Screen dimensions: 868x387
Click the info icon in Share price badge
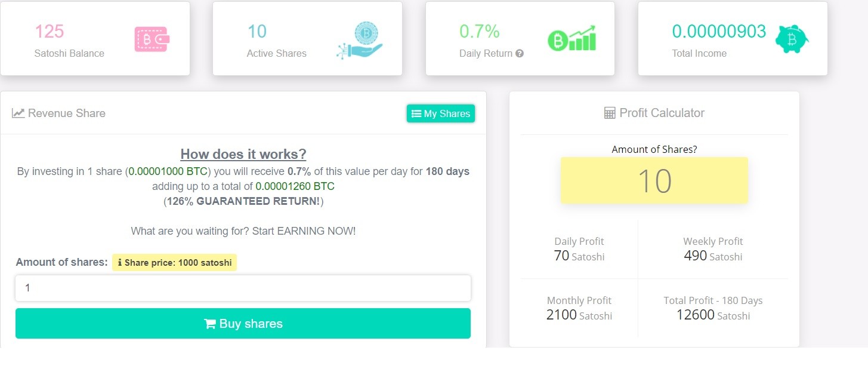pos(119,263)
